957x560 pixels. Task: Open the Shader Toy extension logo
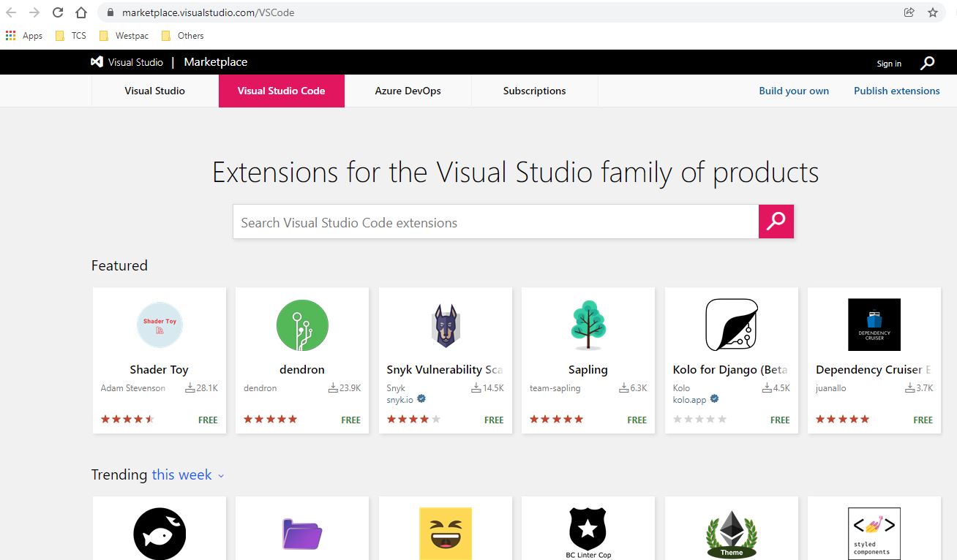click(x=159, y=324)
